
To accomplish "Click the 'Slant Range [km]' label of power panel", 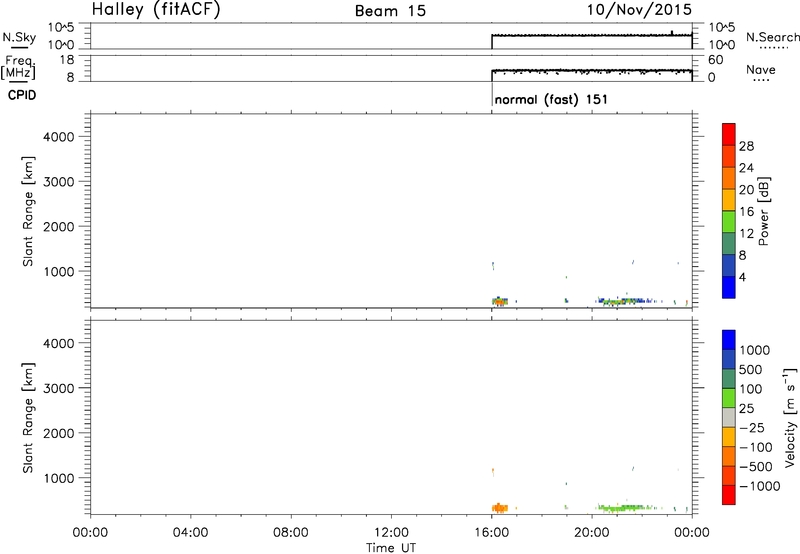I will (28, 211).
